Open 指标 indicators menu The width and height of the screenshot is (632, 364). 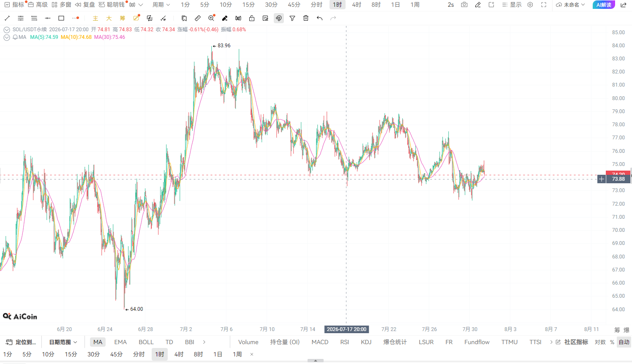[14, 5]
